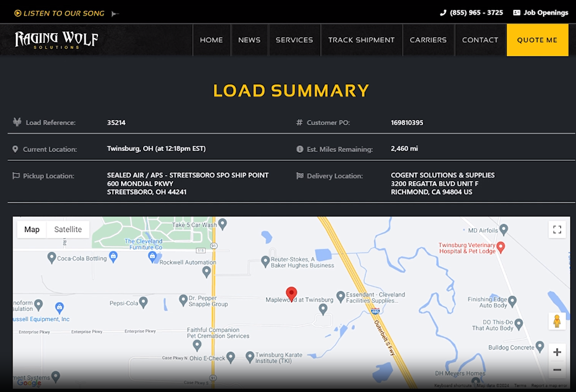Activate Pegman for Street View
This screenshot has width=576, height=392.
(557, 321)
